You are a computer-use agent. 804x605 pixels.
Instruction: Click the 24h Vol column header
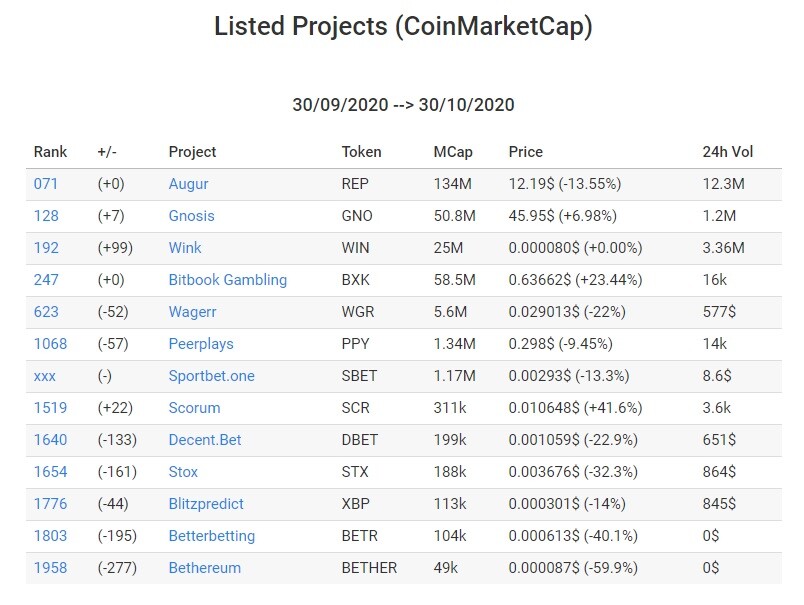coord(728,152)
